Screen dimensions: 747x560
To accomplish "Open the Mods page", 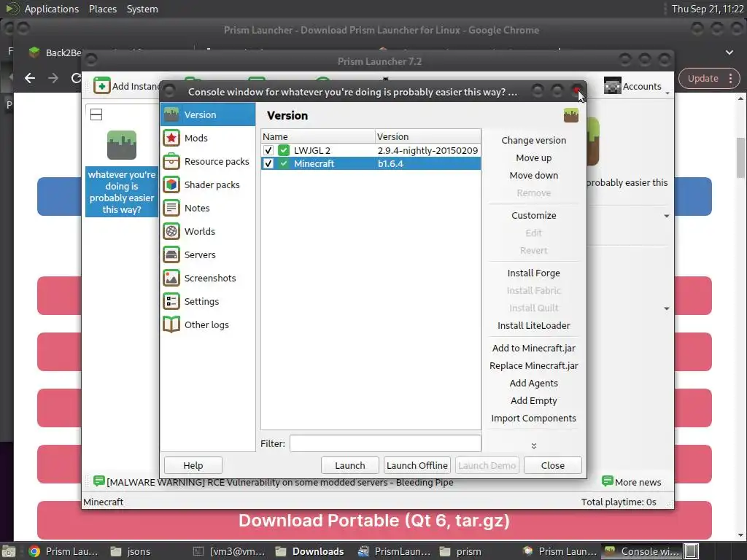I will click(x=208, y=138).
